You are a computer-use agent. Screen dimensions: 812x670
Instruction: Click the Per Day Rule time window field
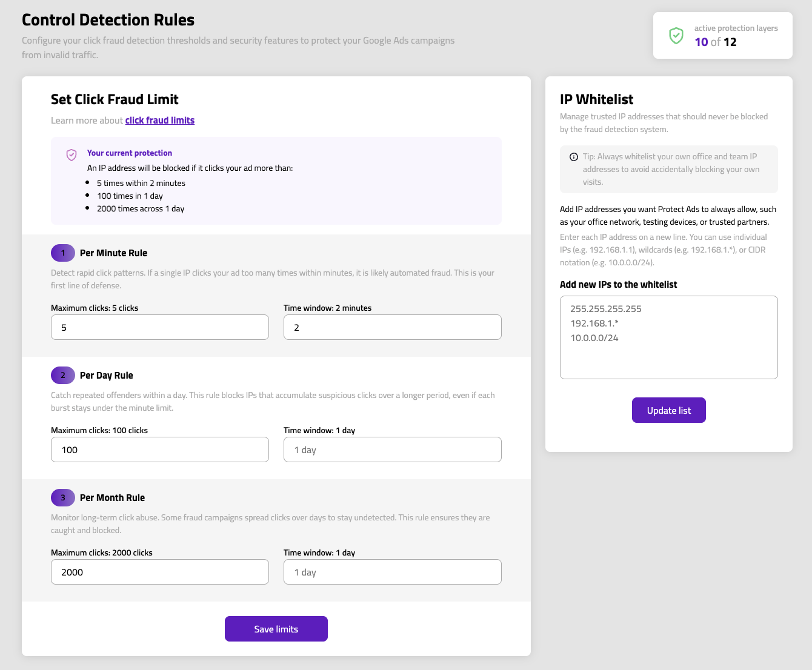click(x=392, y=449)
